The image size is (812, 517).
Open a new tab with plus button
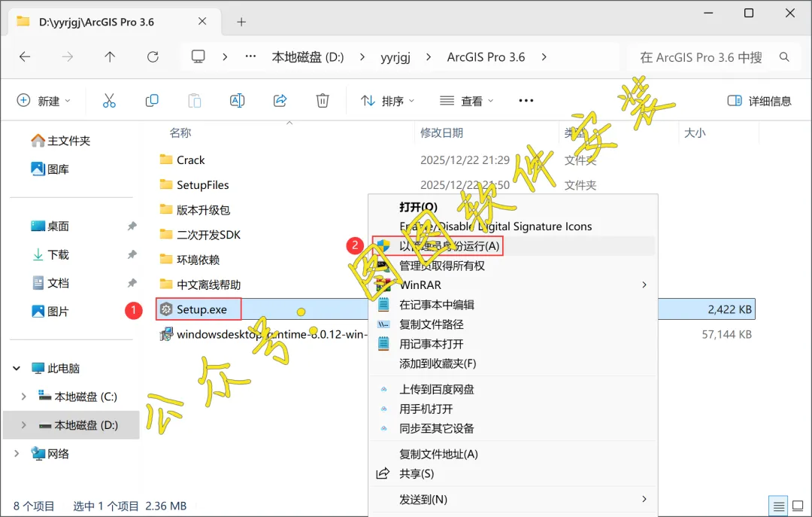coord(241,22)
